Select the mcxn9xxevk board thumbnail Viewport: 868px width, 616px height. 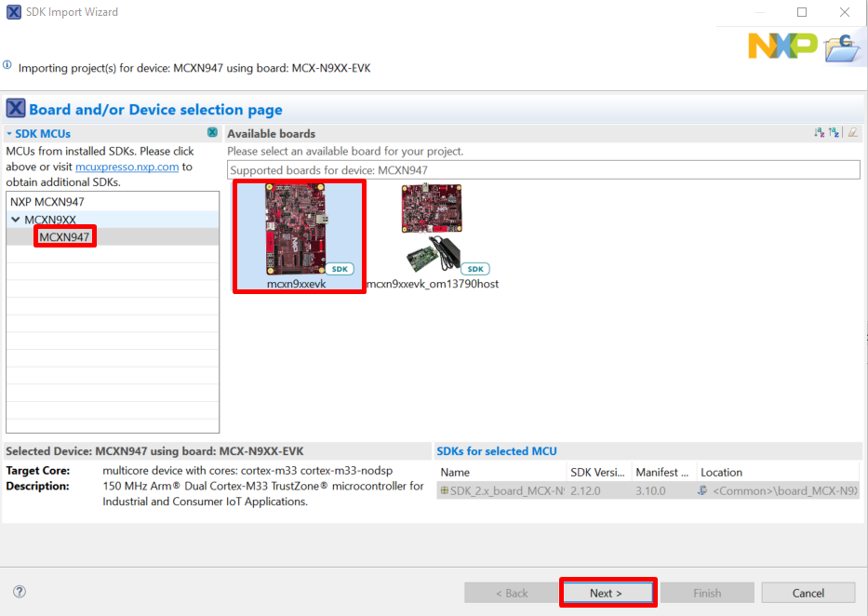(x=298, y=236)
